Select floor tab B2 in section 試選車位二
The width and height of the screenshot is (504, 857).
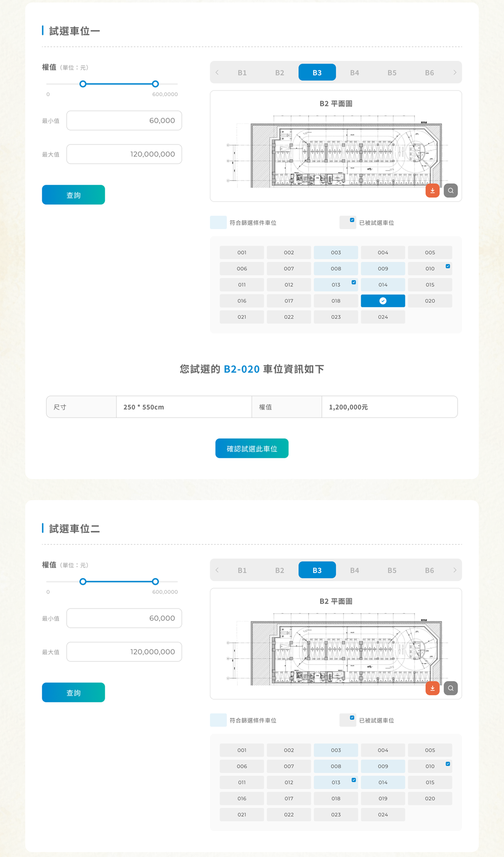(x=280, y=570)
